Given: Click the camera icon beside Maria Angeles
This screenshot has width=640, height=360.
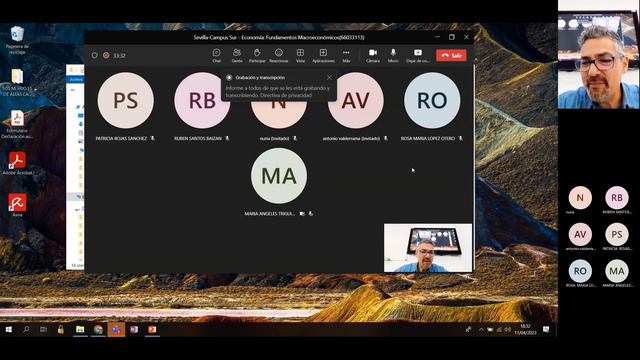Looking at the screenshot, I should click(x=302, y=213).
